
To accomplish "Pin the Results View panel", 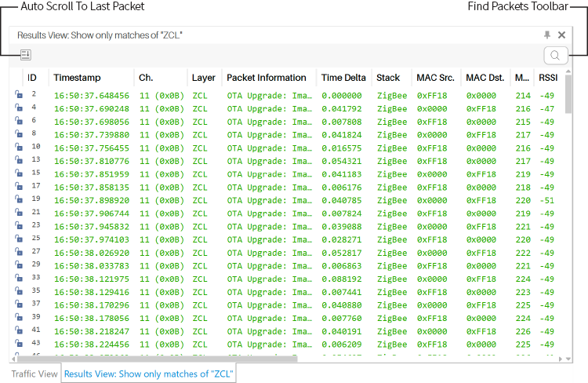I will coord(547,35).
